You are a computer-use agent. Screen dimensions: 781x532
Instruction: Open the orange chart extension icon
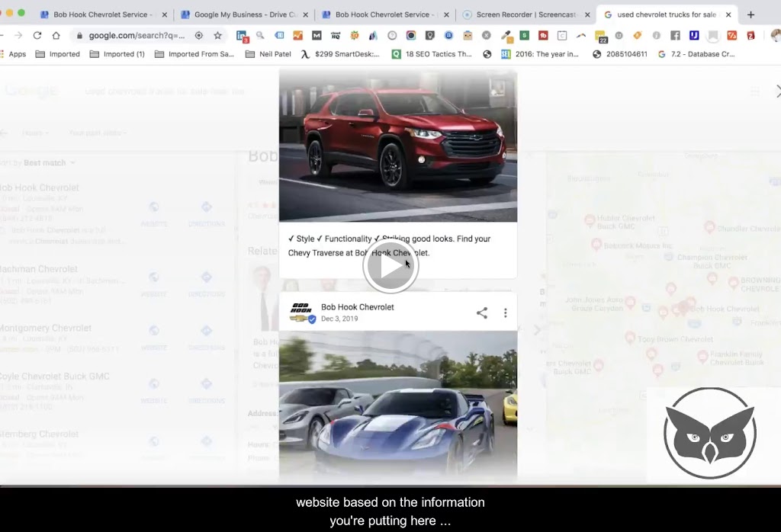point(297,35)
